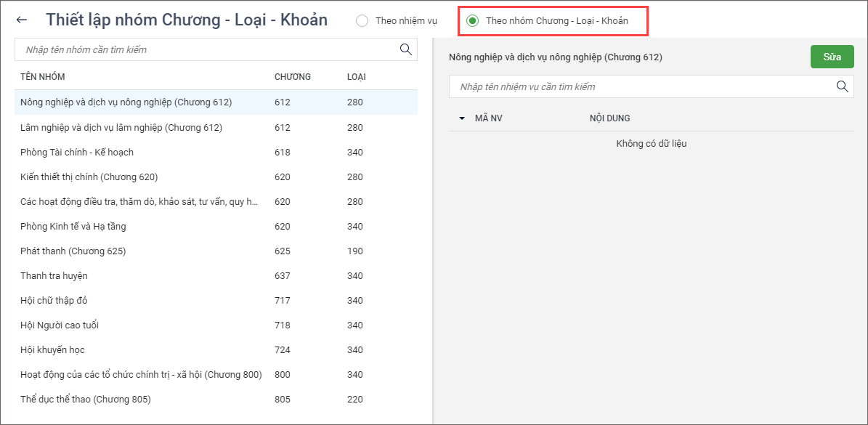
Task: Select the "Theo nhiệm vụ" radio button
Action: [x=362, y=21]
